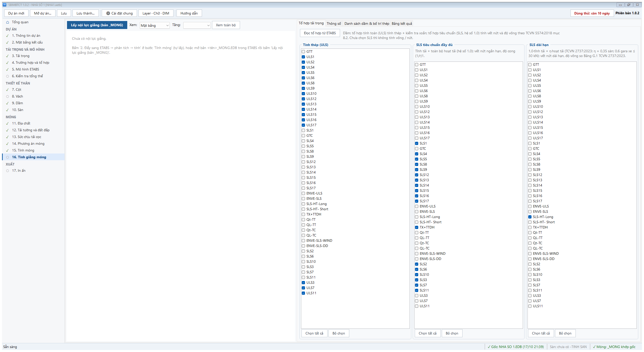Uncheck TX+TTDH in SLS tiêu chuẩn đầy đủ
Image resolution: width=644 pixels, height=352 pixels.
coord(416,227)
